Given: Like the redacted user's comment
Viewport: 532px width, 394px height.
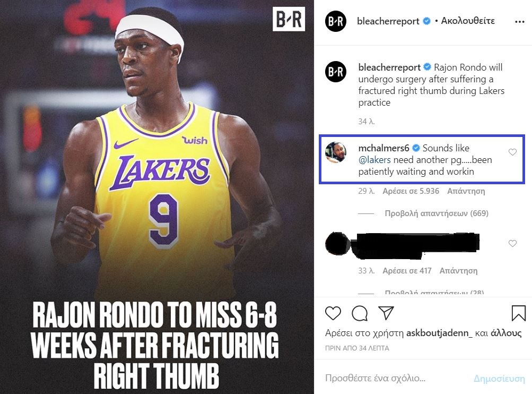Looking at the screenshot, I should [x=512, y=243].
